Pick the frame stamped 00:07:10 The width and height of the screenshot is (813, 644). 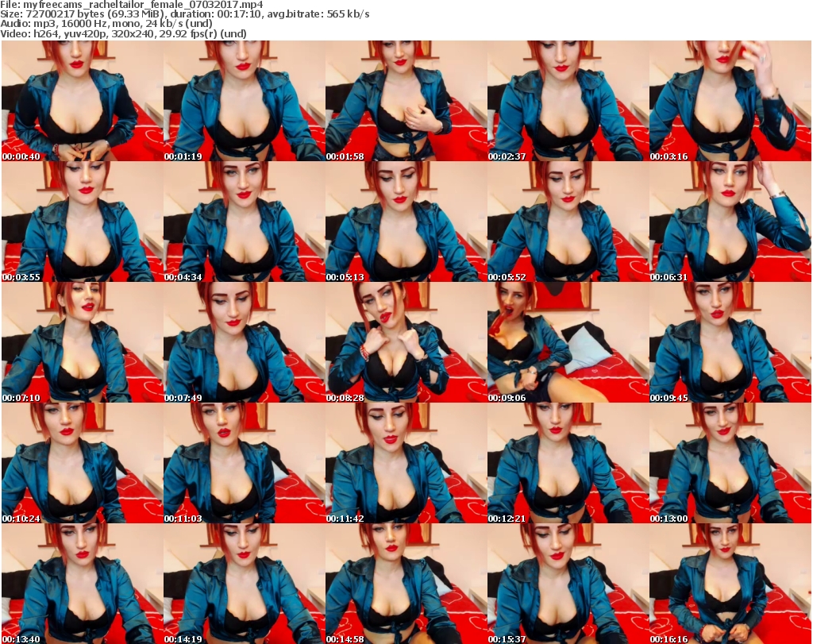click(x=83, y=342)
